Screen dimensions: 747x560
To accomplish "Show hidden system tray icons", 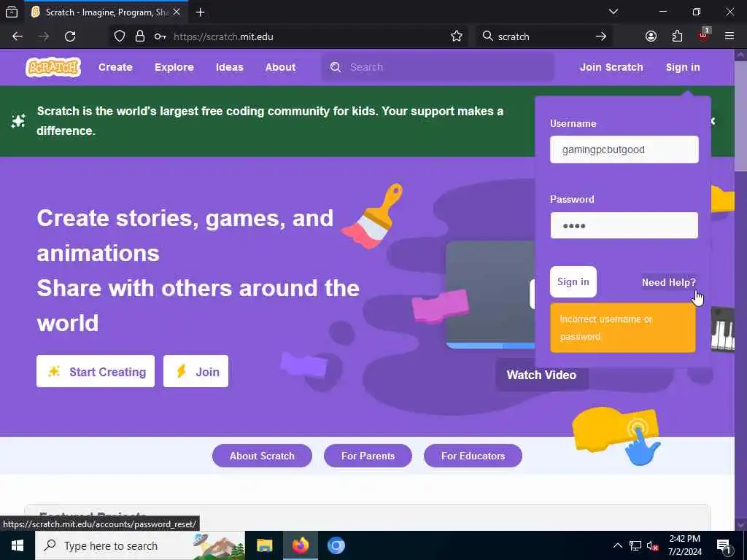I will [x=617, y=545].
